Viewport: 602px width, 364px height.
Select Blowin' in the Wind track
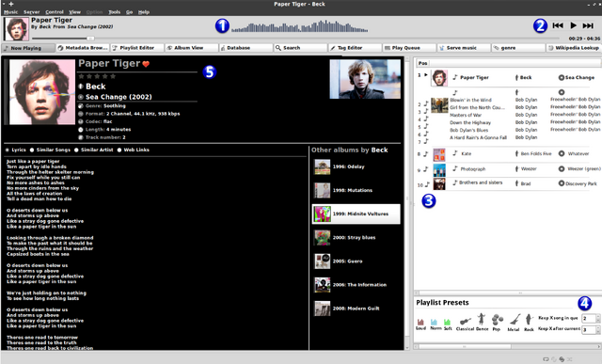pyautogui.click(x=470, y=101)
